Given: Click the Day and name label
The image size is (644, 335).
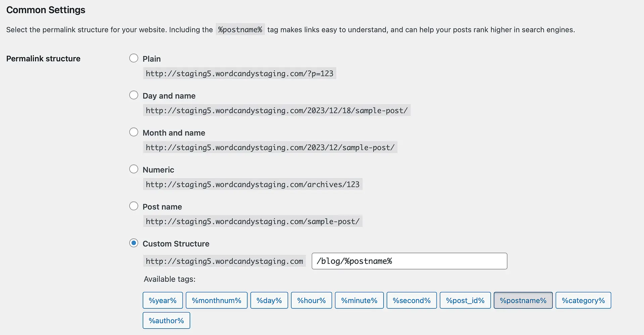Looking at the screenshot, I should click(169, 96).
